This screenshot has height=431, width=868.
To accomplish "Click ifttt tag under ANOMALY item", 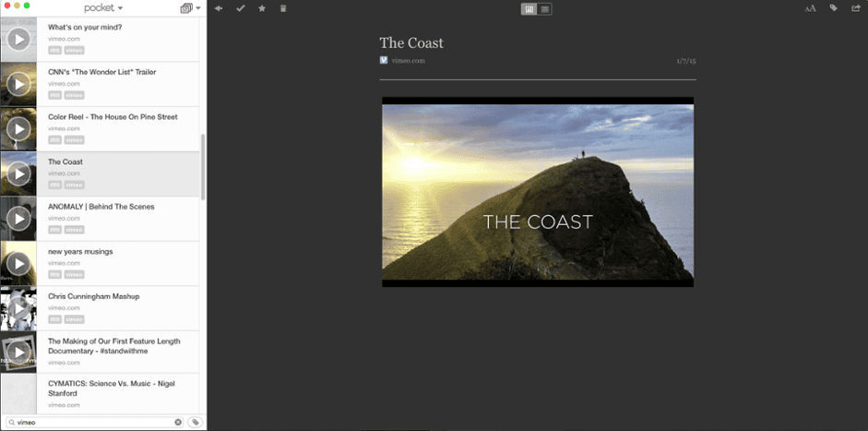I will [x=54, y=230].
